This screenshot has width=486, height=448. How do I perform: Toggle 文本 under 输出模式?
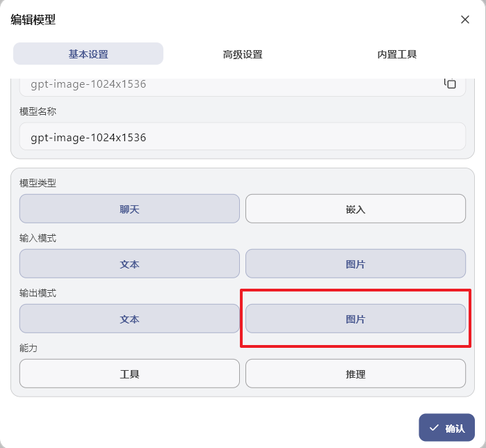pyautogui.click(x=129, y=319)
